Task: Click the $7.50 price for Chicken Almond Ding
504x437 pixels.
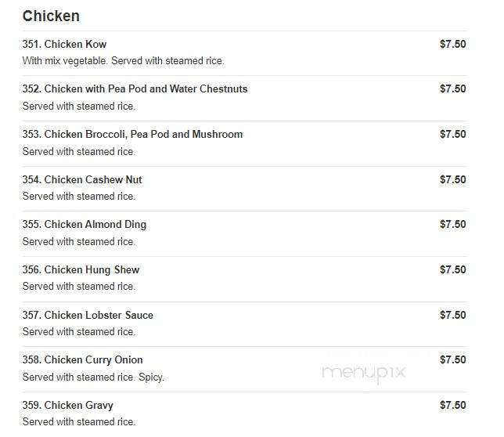Action: [x=453, y=224]
